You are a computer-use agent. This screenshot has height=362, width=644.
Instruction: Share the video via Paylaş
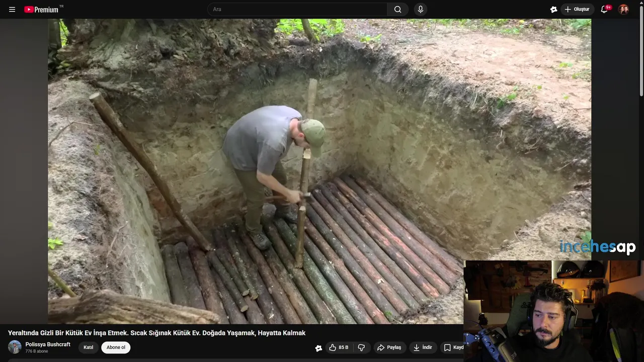tap(389, 347)
